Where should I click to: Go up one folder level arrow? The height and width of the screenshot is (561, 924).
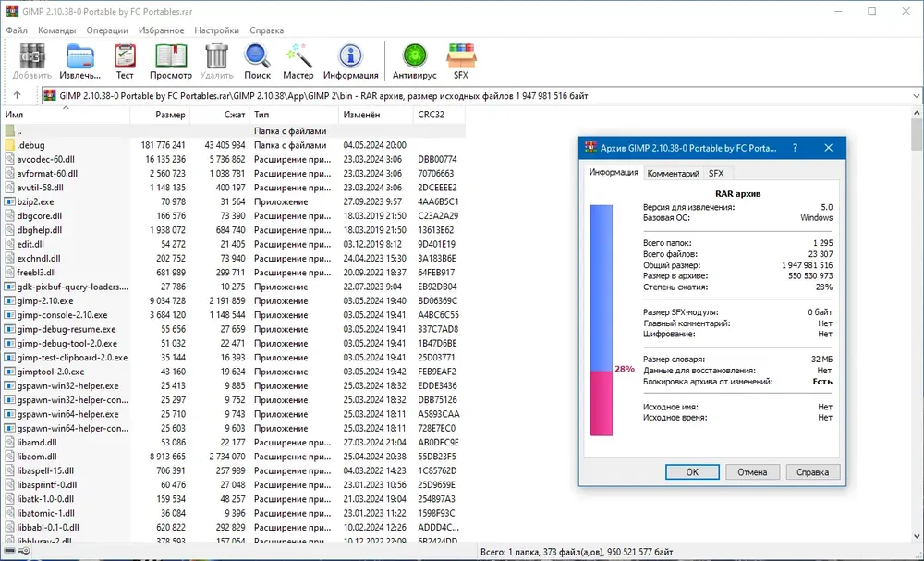point(17,95)
